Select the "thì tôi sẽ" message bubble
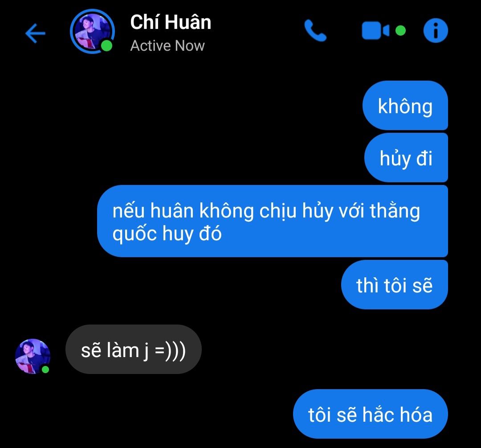Viewport: 481px width, 448px height. (x=394, y=285)
